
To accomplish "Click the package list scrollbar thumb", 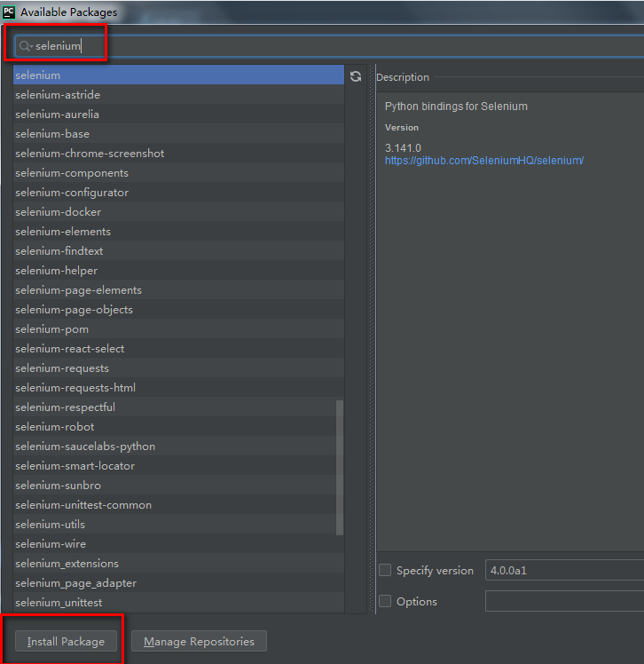I will [x=340, y=468].
